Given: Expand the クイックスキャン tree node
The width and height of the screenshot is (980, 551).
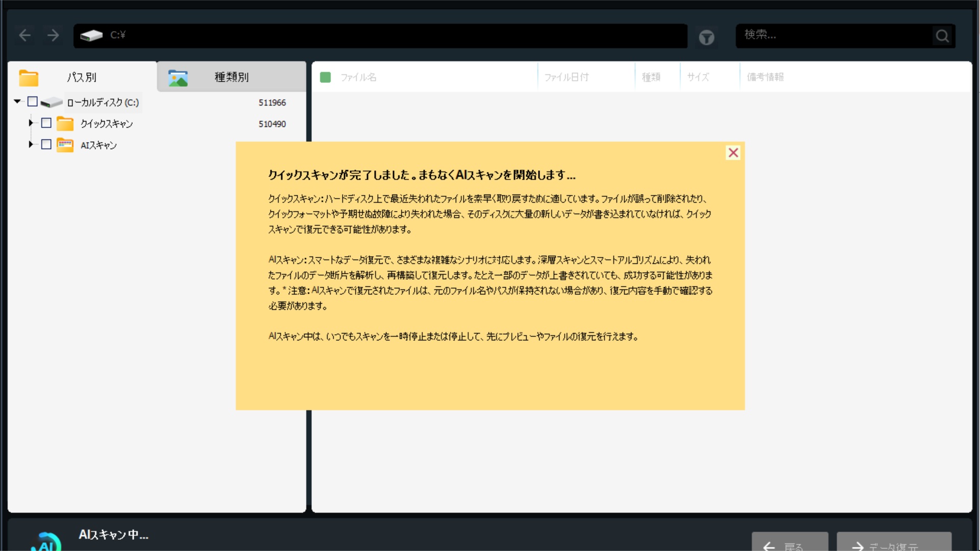Looking at the screenshot, I should 31,123.
